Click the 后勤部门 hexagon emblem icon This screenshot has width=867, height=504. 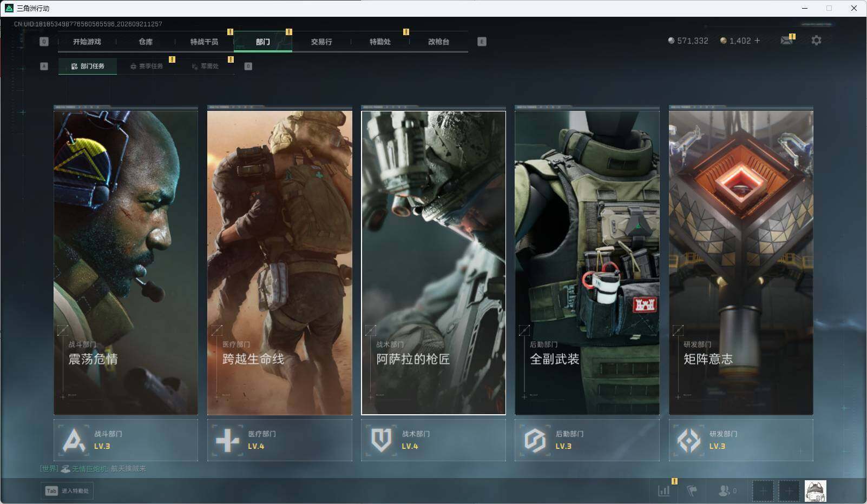click(x=535, y=440)
